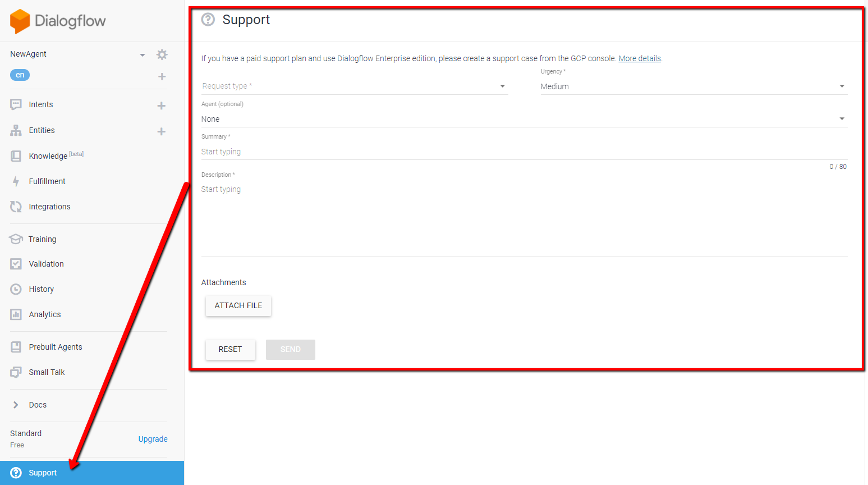This screenshot has width=868, height=485.
Task: Open the Urgency dropdown set to Medium
Action: pos(694,86)
